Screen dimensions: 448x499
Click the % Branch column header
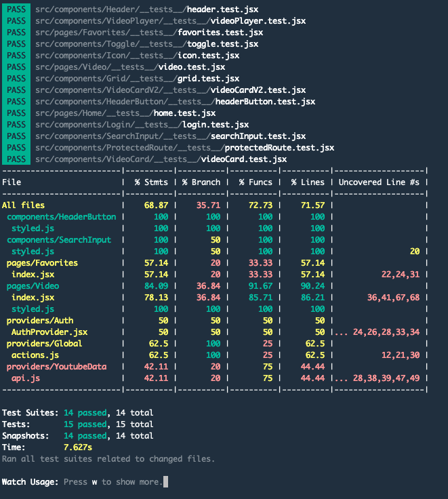pyautogui.click(x=201, y=182)
